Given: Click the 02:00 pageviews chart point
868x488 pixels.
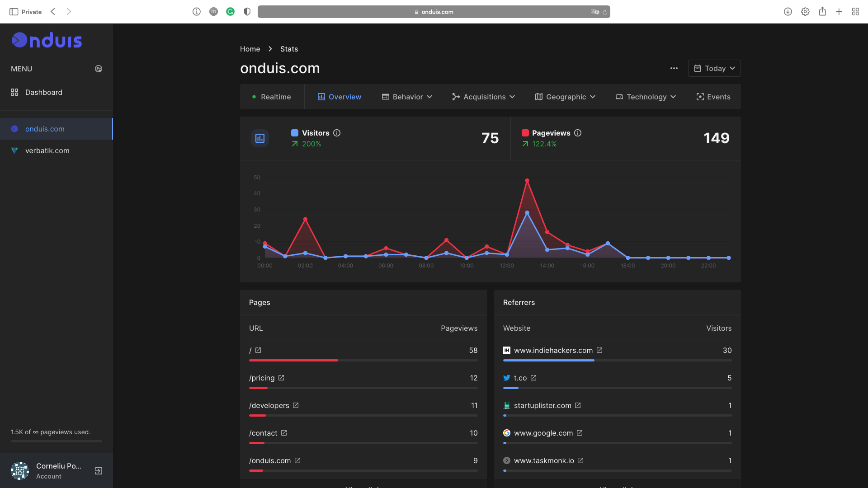Looking at the screenshot, I should [x=305, y=219].
